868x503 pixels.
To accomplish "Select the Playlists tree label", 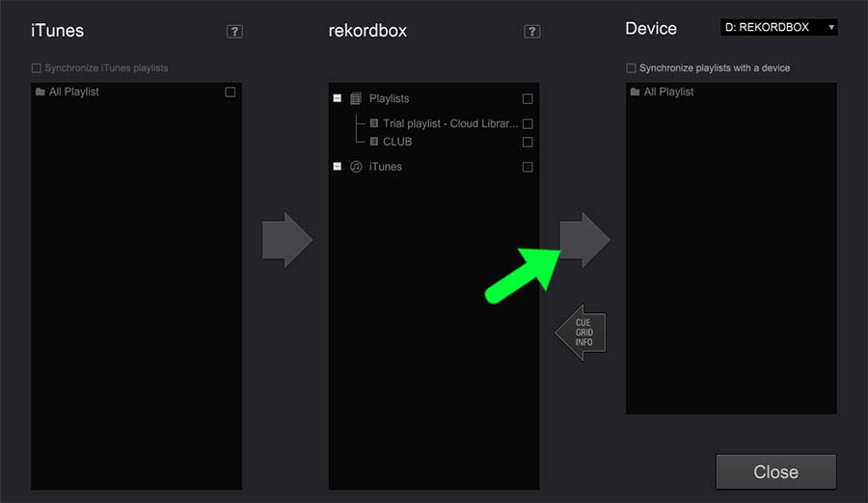I will tap(390, 98).
